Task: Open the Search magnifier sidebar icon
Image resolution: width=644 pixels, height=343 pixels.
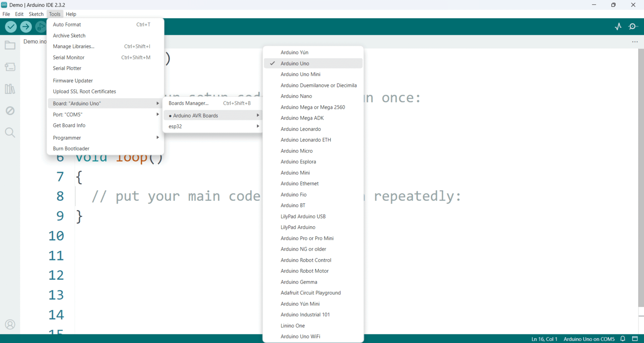Action: tap(10, 132)
